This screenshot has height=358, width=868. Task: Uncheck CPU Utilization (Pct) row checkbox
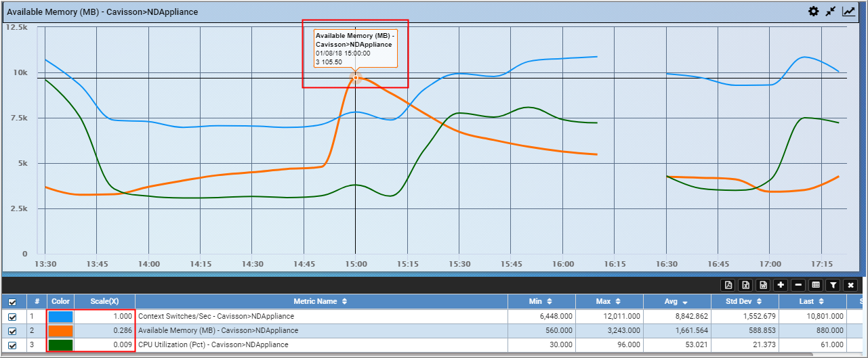12,344
